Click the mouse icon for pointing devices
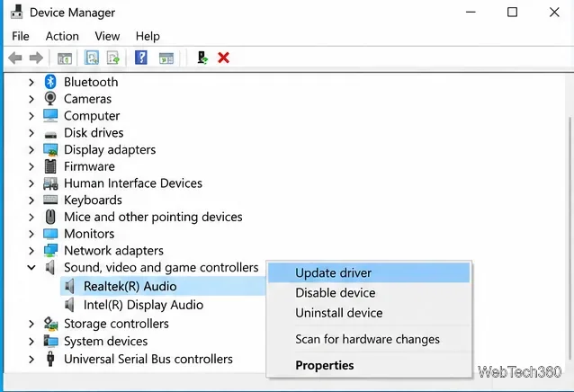574x392 pixels. pyautogui.click(x=50, y=217)
